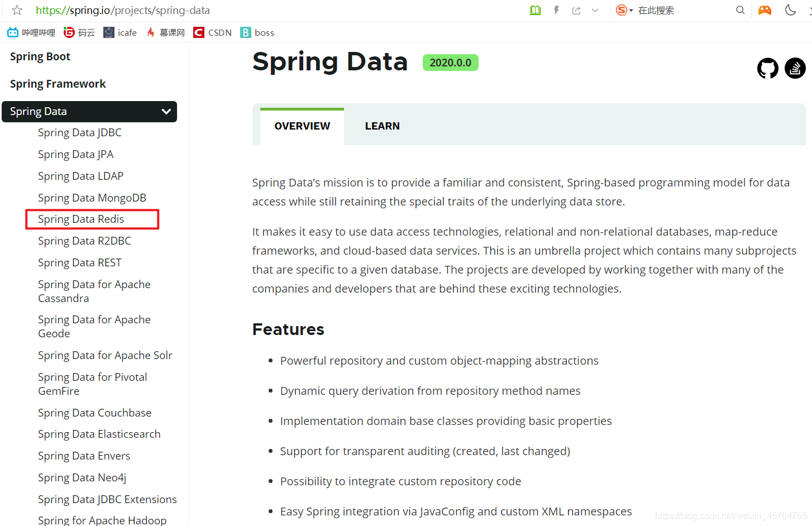Viewport: 812px width, 526px height.
Task: Click the lightning speed-mode icon
Action: pyautogui.click(x=556, y=10)
